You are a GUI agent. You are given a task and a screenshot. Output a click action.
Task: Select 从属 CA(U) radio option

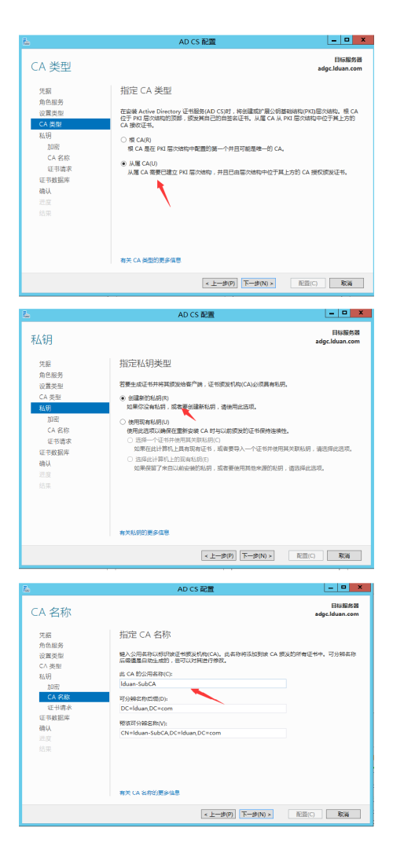coord(123,164)
